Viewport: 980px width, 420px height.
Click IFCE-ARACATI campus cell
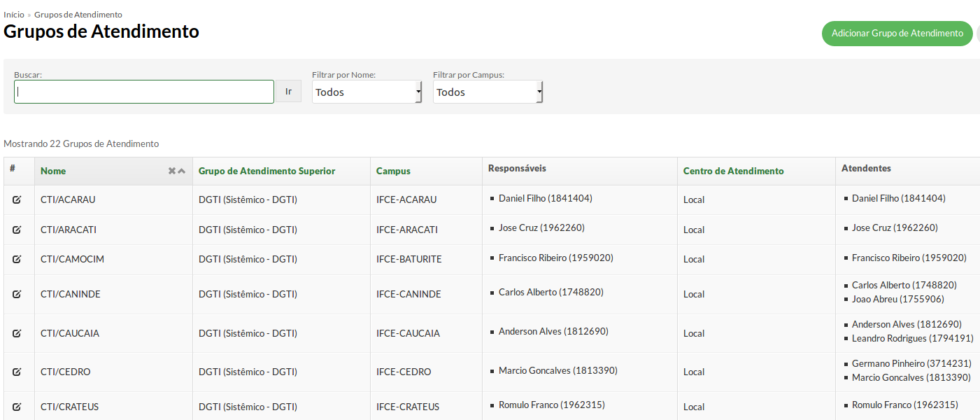point(407,230)
